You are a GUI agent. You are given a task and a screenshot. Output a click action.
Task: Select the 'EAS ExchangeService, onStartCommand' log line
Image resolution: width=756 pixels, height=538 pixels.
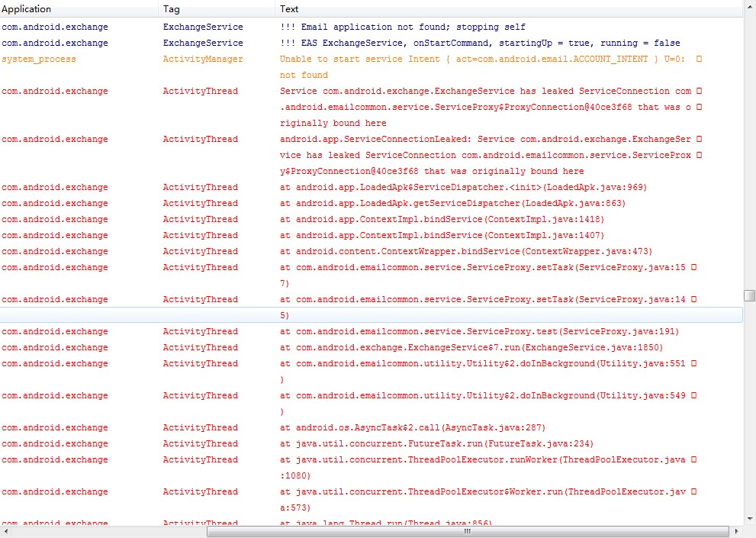480,43
